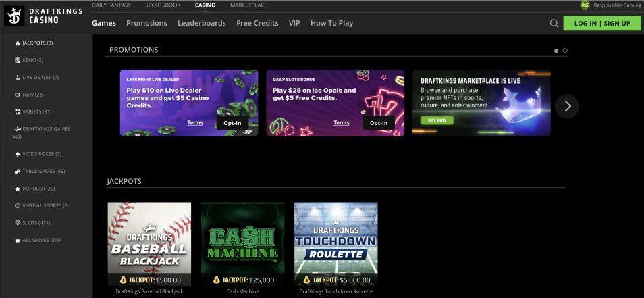Image resolution: width=644 pixels, height=298 pixels.
Task: Open the Marketplace top tab
Action: pyautogui.click(x=248, y=5)
